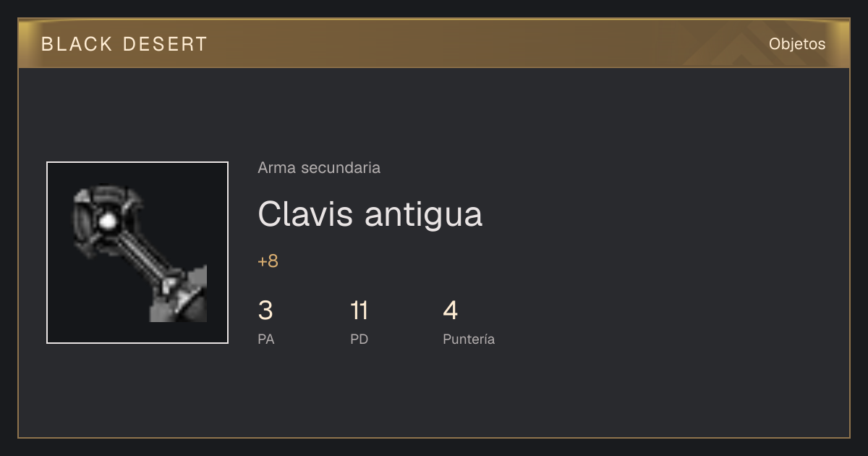The height and width of the screenshot is (456, 868).
Task: Click the PA stat value 3
Action: click(265, 311)
